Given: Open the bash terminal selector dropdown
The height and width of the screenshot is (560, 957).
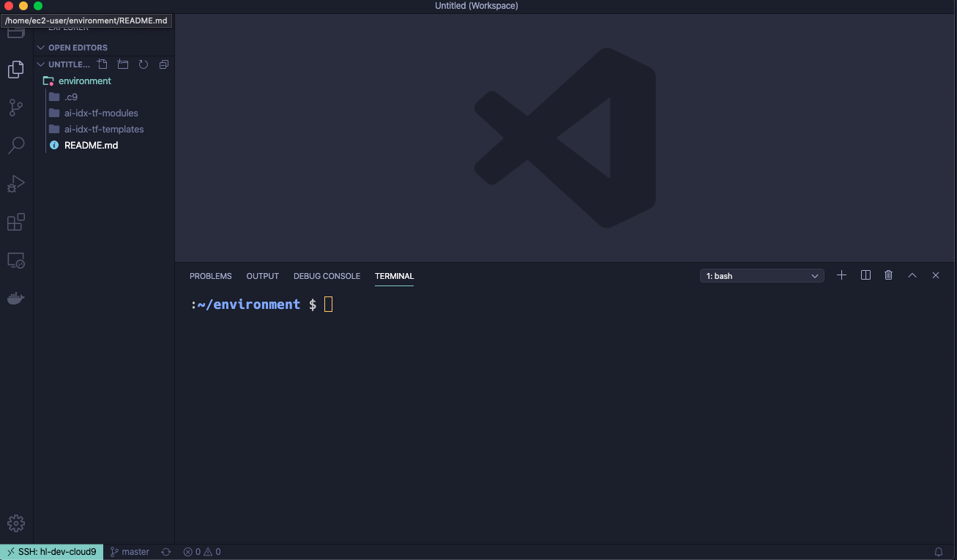Looking at the screenshot, I should [761, 276].
